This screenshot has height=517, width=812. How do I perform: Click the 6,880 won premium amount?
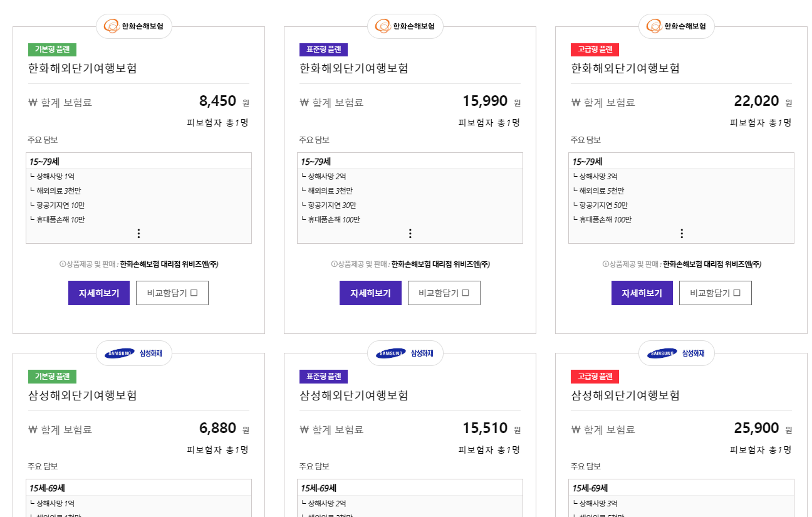pyautogui.click(x=217, y=429)
